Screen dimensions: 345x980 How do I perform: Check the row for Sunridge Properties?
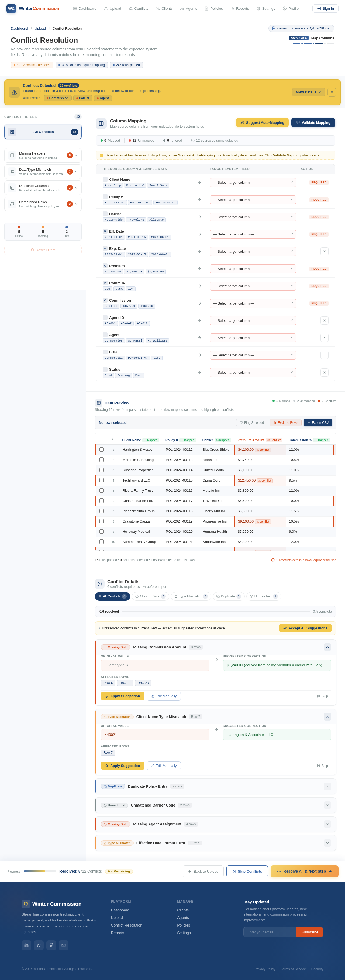point(101,470)
